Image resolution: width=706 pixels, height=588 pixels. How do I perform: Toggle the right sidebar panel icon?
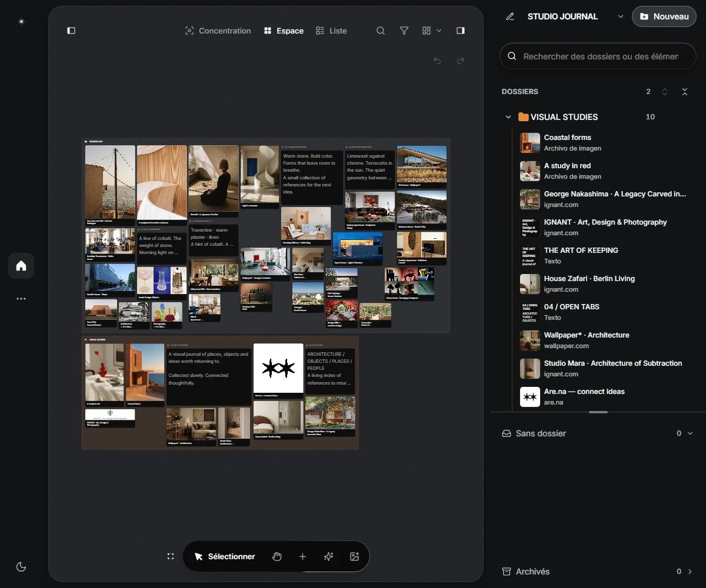(461, 31)
